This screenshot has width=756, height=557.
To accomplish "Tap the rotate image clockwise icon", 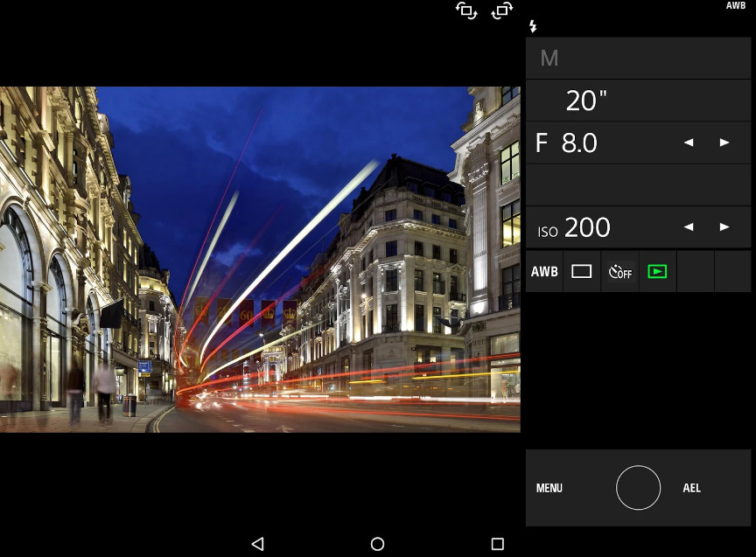I will pyautogui.click(x=502, y=11).
